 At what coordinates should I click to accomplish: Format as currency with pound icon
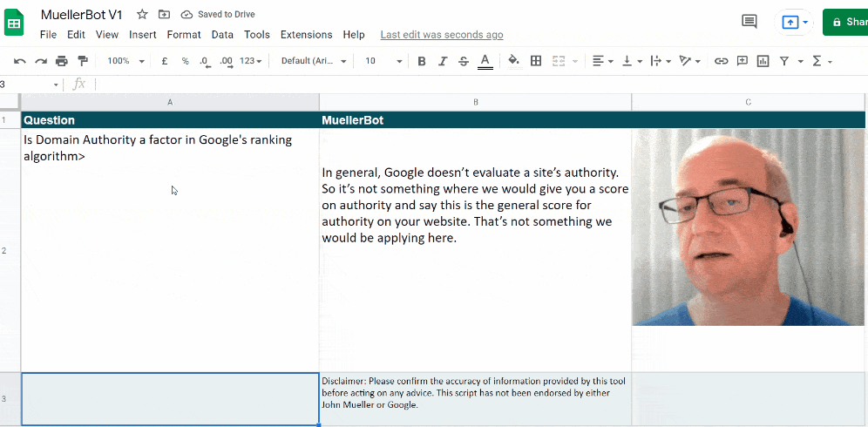point(165,61)
